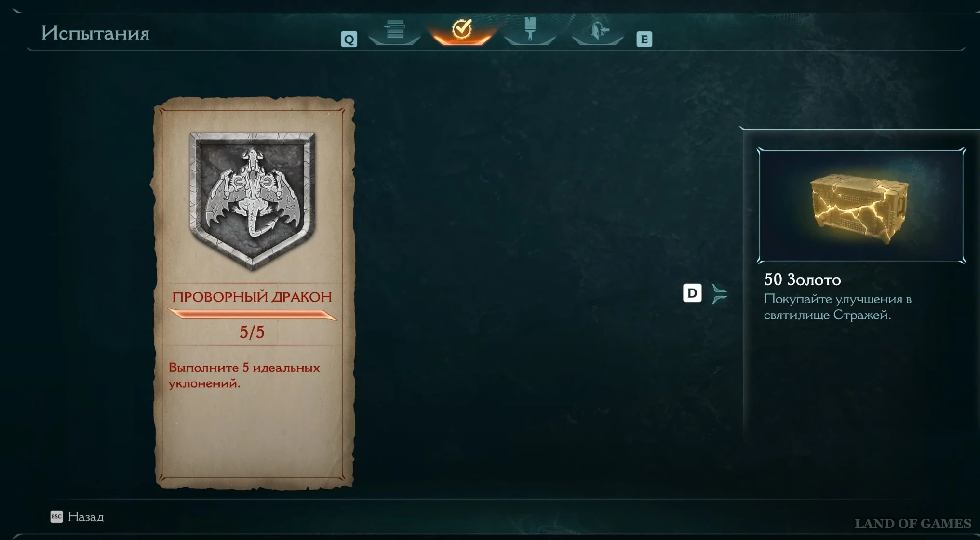980x540 pixels.
Task: Click the LAND OF GAMES watermark
Action: pyautogui.click(x=913, y=524)
